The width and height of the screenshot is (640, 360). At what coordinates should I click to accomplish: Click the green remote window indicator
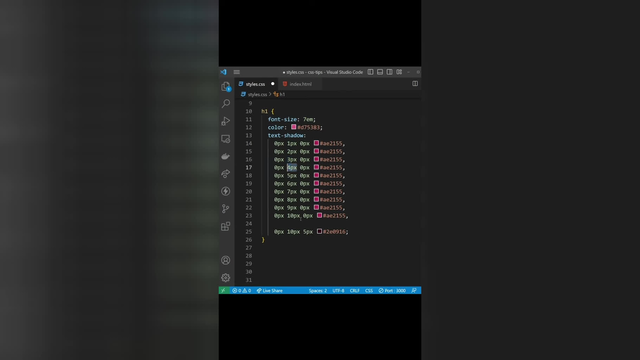pos(223,291)
